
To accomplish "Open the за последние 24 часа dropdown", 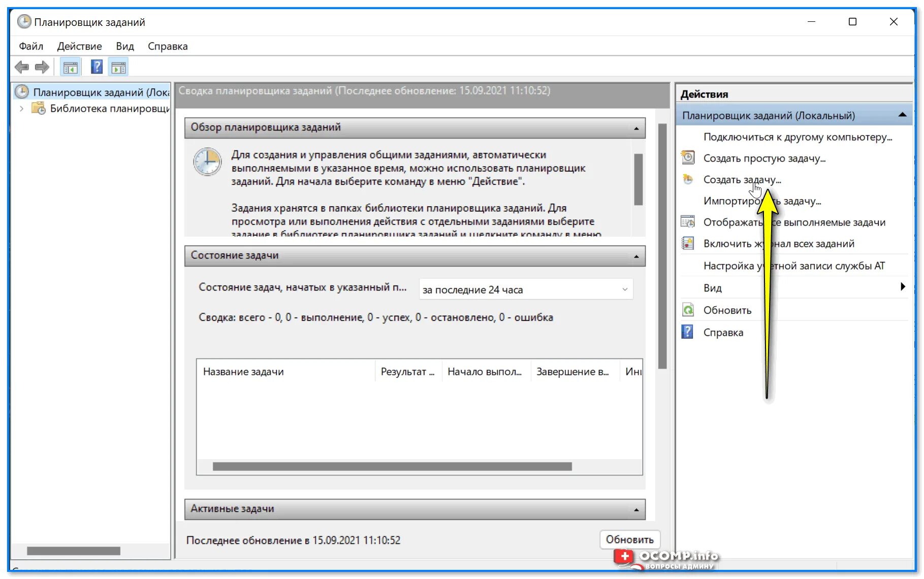I will pyautogui.click(x=526, y=289).
